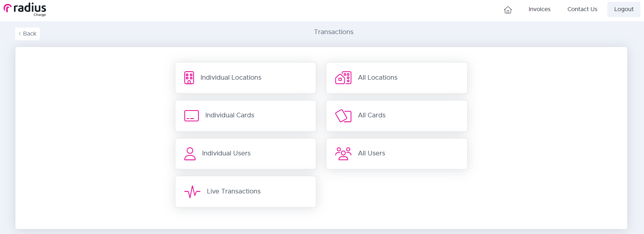
Task: Open Individual Locations transactions
Action: tap(245, 78)
